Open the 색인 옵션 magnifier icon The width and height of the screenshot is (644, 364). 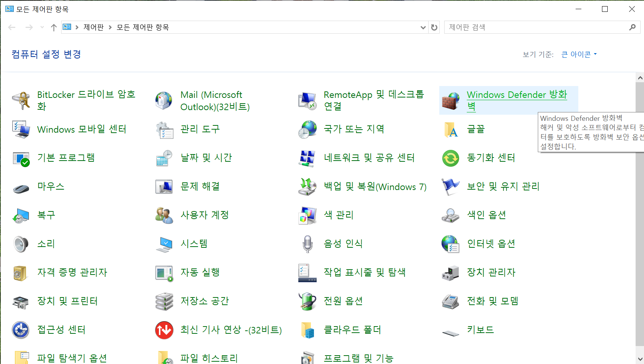(451, 215)
